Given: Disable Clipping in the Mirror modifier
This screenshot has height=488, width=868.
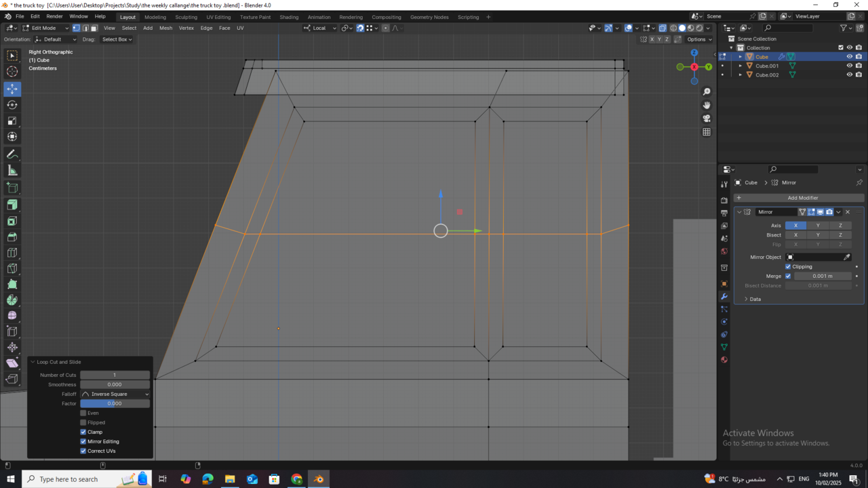Looking at the screenshot, I should pos(788,267).
